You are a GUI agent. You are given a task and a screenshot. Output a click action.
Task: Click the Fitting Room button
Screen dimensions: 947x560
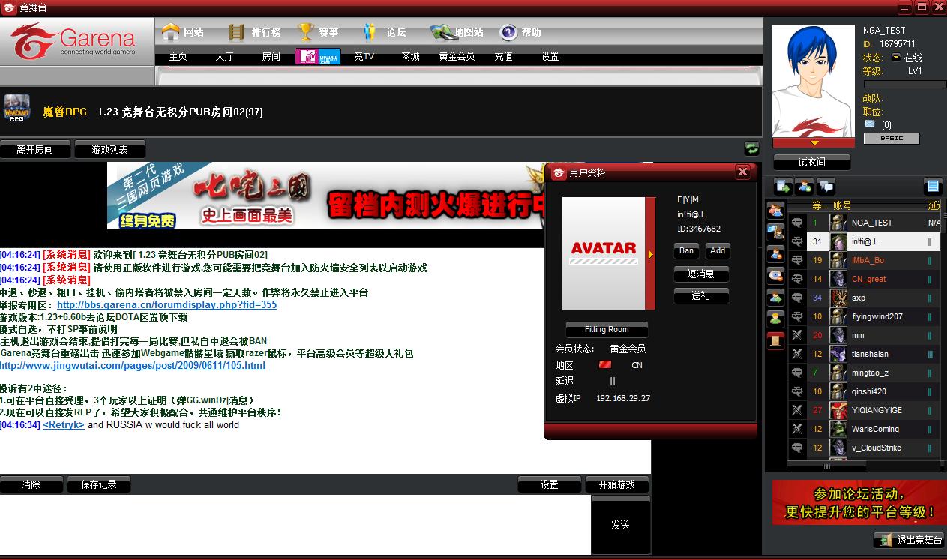coord(607,329)
